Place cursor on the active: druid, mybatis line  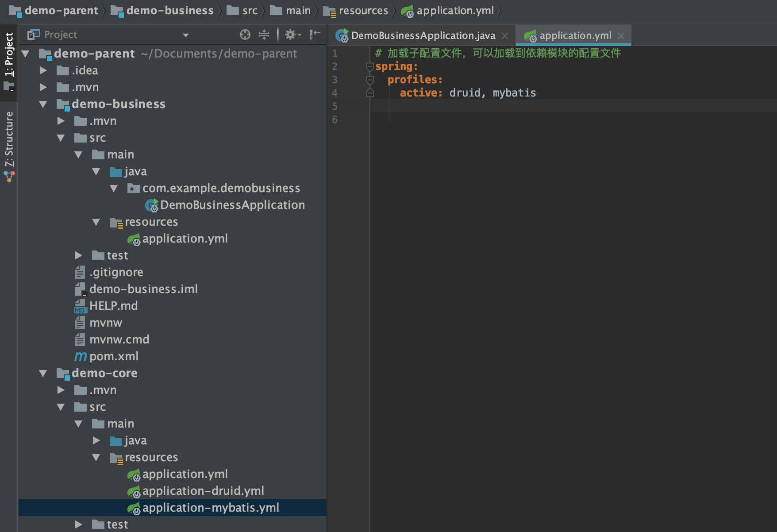point(468,93)
